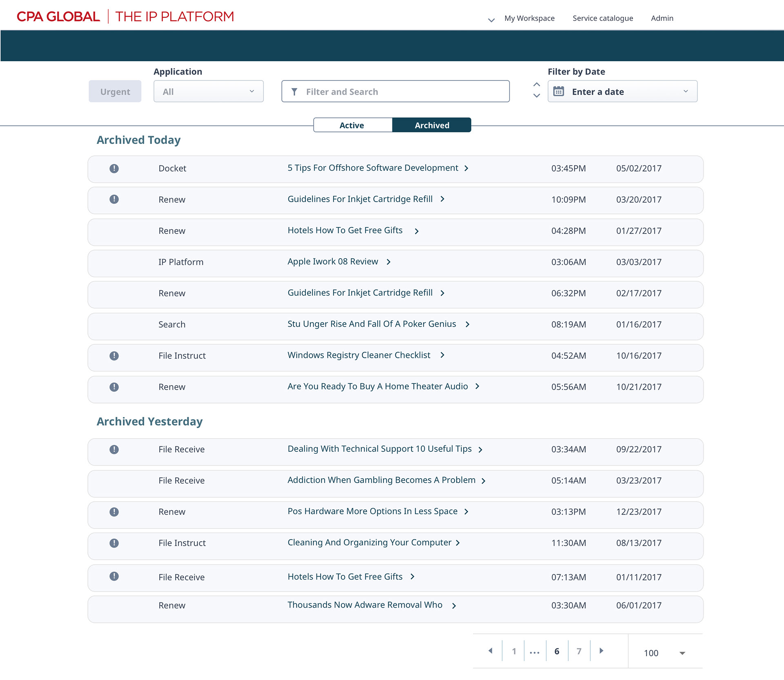Open Apple Iwork 08 Review item
The height and width of the screenshot is (680, 784).
(x=333, y=261)
